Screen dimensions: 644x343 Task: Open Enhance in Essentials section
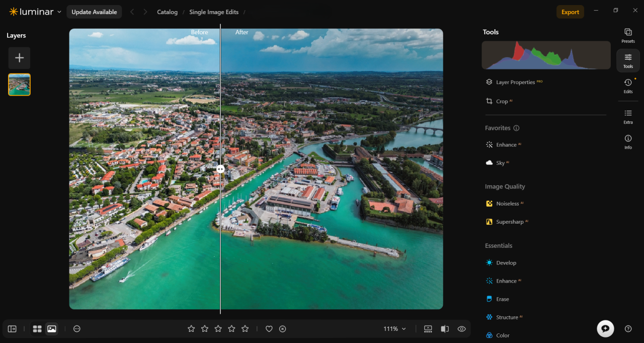click(x=503, y=281)
